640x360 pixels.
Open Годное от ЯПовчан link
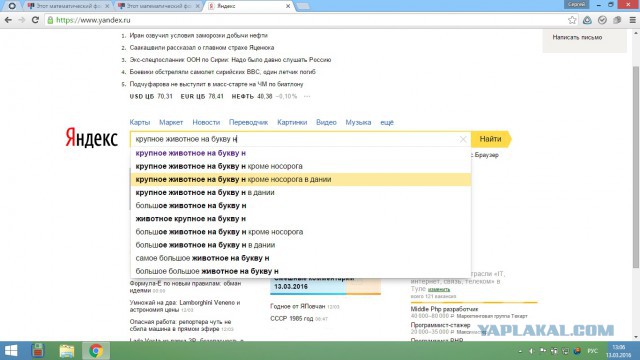tap(298, 306)
